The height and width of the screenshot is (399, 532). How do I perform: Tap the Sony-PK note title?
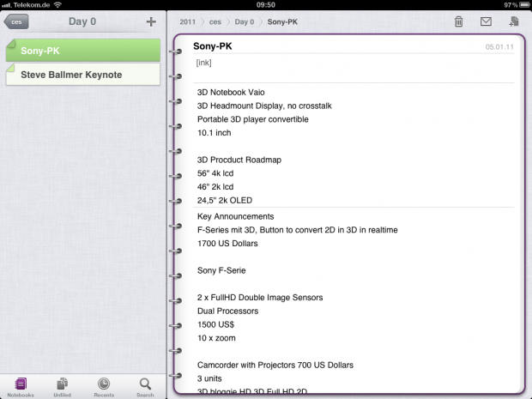213,46
